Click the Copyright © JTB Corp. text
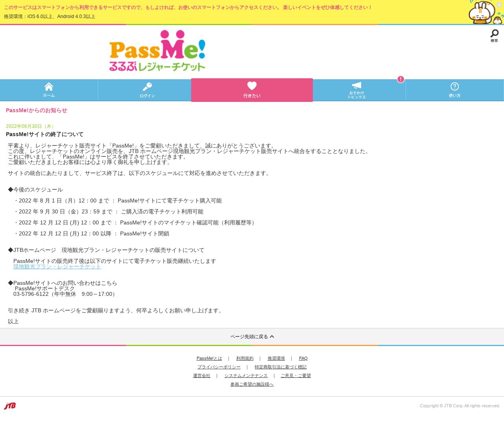 point(460,406)
